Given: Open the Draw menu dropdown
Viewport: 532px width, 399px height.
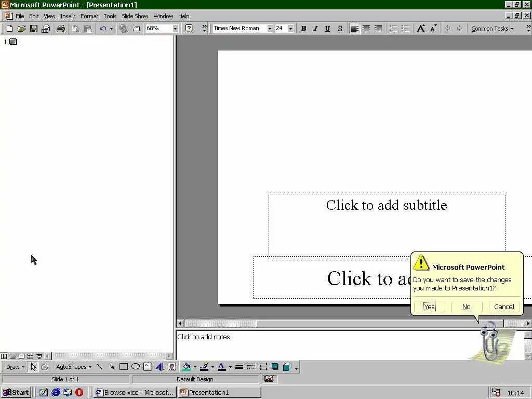Looking at the screenshot, I should pos(15,367).
